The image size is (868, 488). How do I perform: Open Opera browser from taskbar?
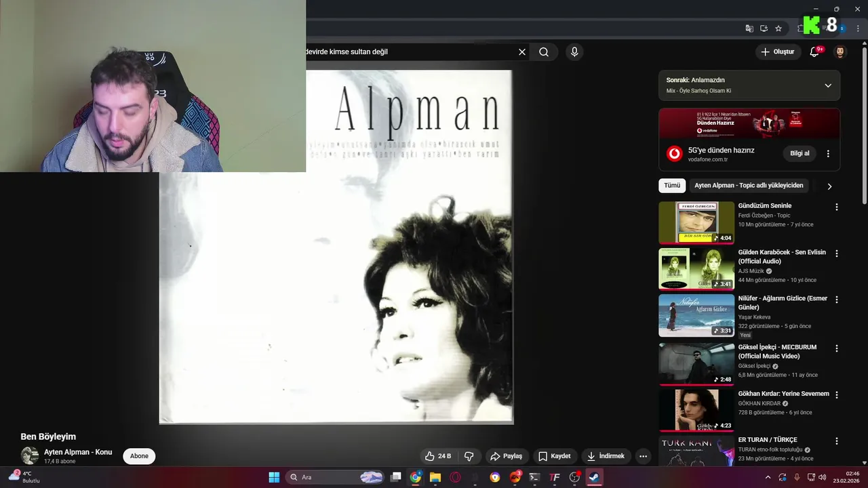coord(455,477)
